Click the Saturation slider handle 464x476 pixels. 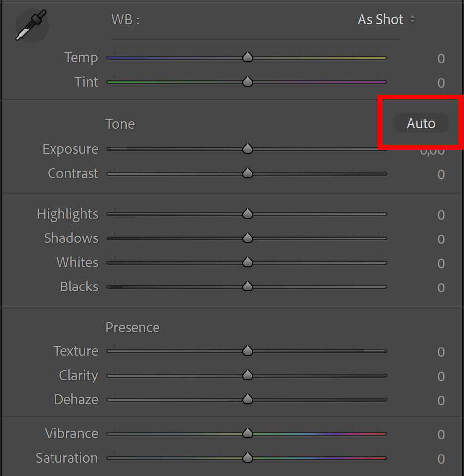click(248, 458)
